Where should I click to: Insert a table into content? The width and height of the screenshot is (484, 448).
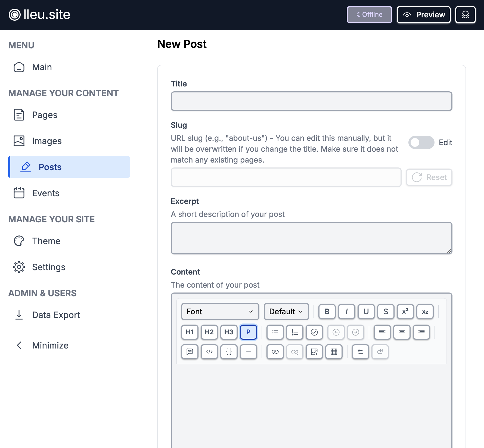click(334, 352)
